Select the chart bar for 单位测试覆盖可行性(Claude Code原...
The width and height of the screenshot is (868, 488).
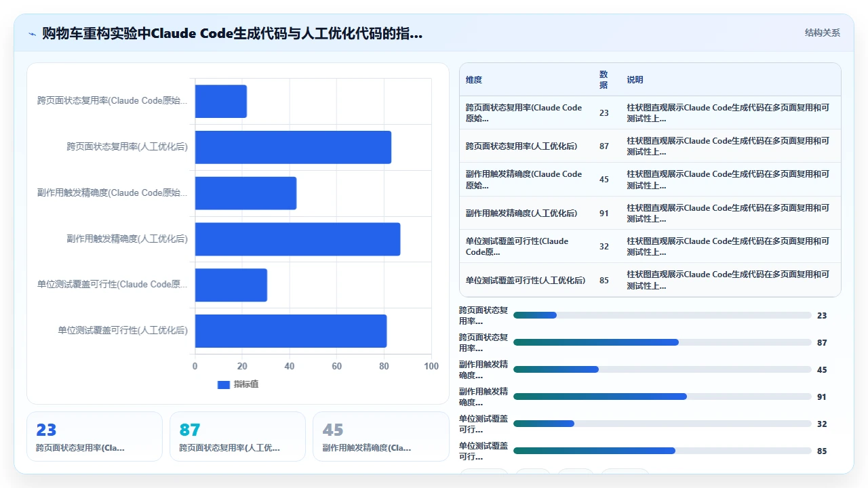tap(231, 285)
